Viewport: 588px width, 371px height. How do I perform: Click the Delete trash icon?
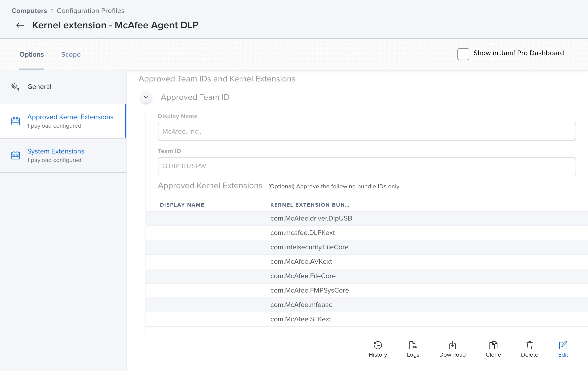click(x=529, y=345)
